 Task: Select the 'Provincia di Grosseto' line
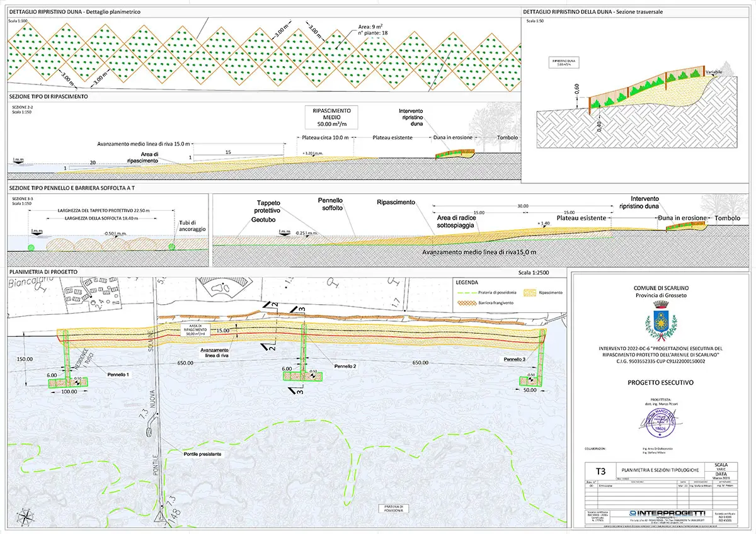tap(661, 296)
